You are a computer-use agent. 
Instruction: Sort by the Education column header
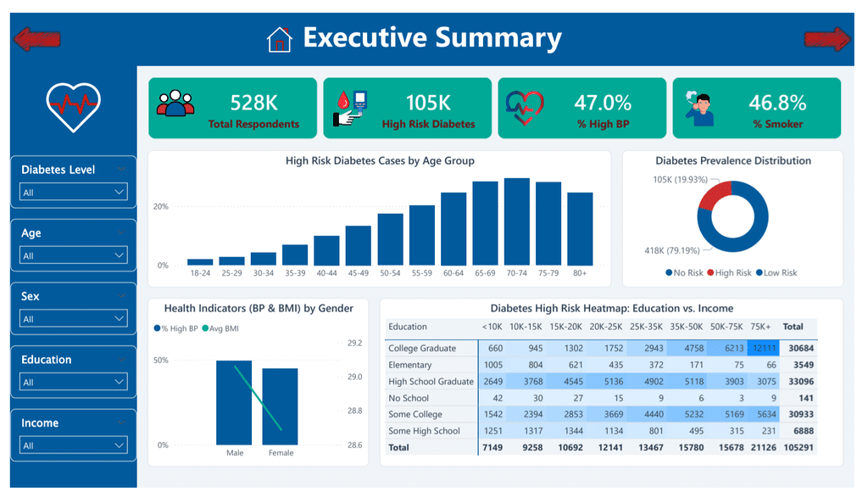(x=408, y=327)
